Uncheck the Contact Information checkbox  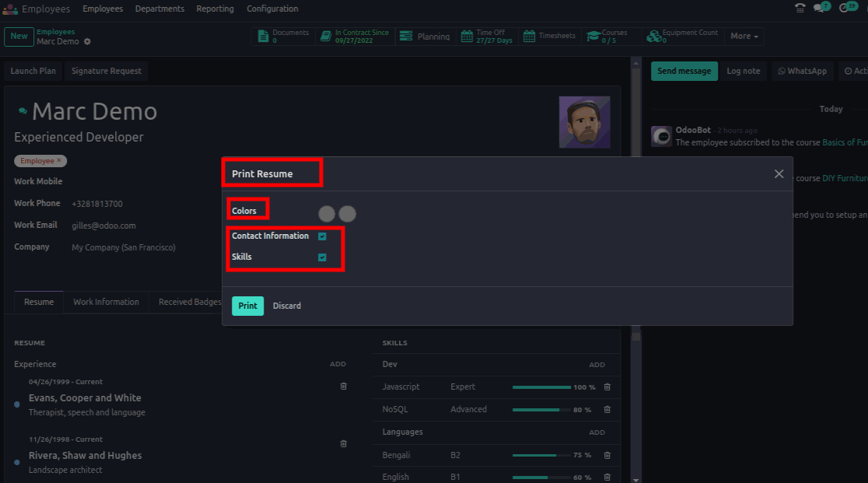tap(322, 236)
